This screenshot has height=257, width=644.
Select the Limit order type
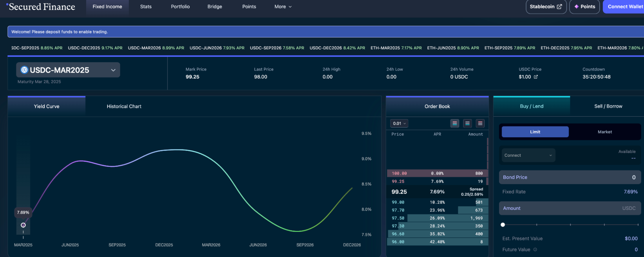click(535, 132)
